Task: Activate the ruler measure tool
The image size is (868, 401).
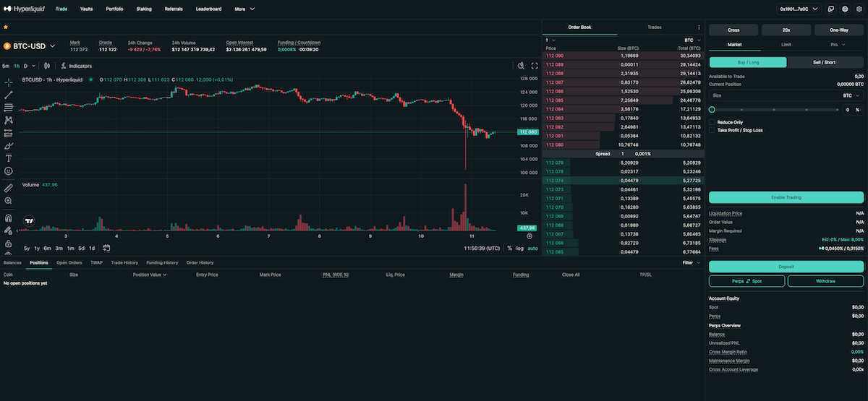Action: pos(9,188)
